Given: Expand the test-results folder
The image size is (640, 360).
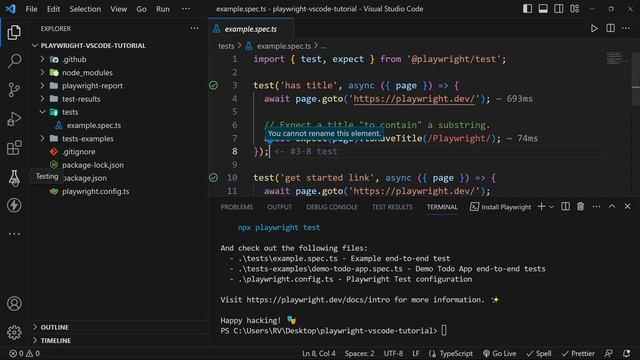Looking at the screenshot, I should pos(42,99).
